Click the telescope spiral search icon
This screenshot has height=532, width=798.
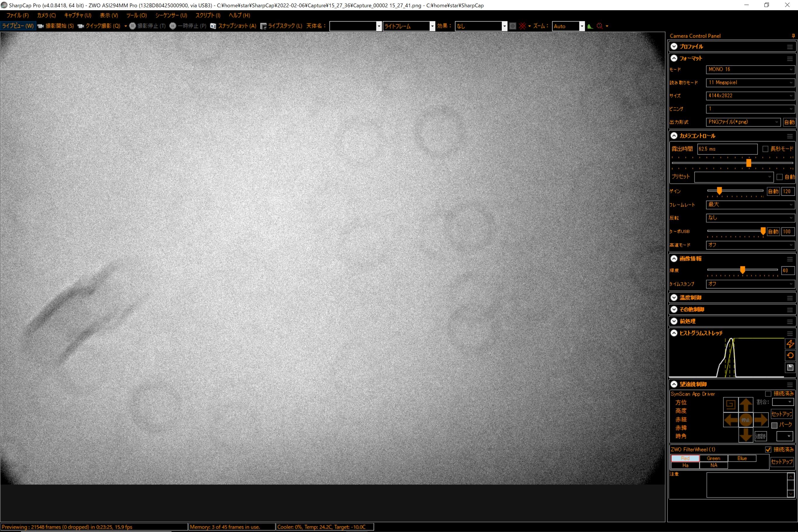(731, 405)
